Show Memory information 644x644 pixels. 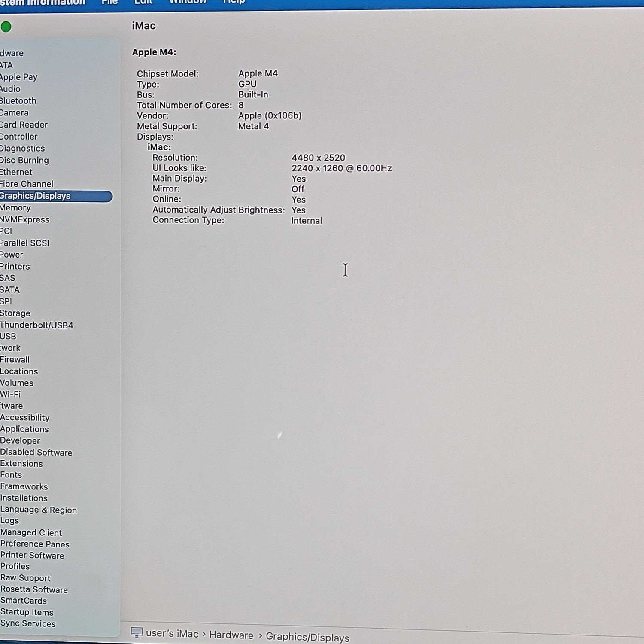click(15, 208)
